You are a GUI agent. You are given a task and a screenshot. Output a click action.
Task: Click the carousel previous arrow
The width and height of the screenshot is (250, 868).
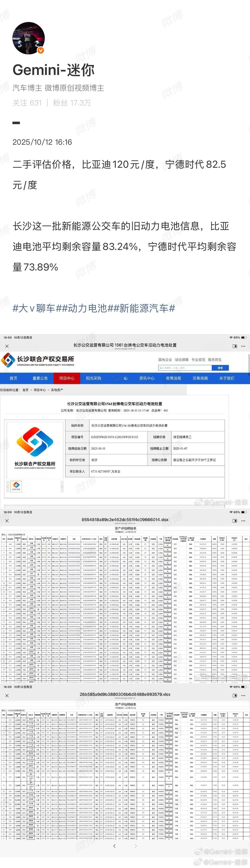[8, 487]
